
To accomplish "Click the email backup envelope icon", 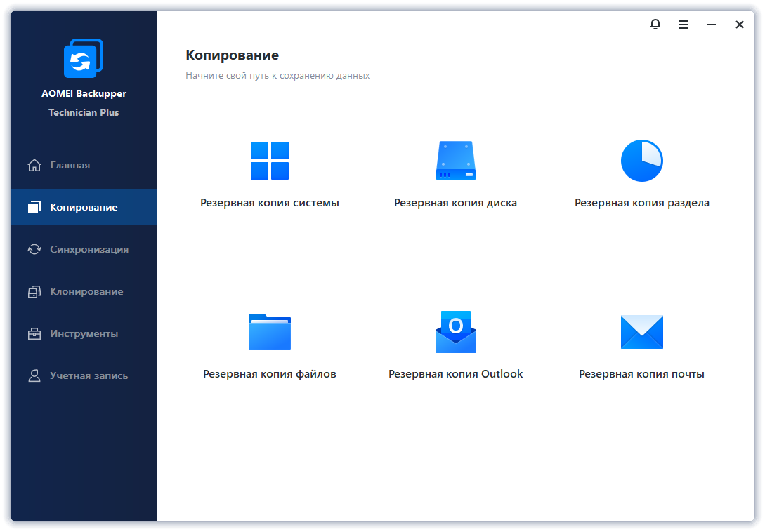I will [x=641, y=331].
